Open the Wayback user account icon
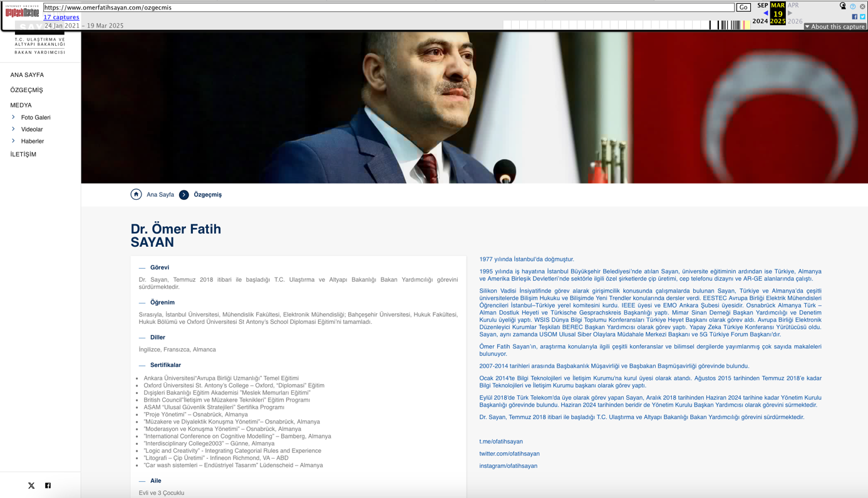 coord(842,6)
